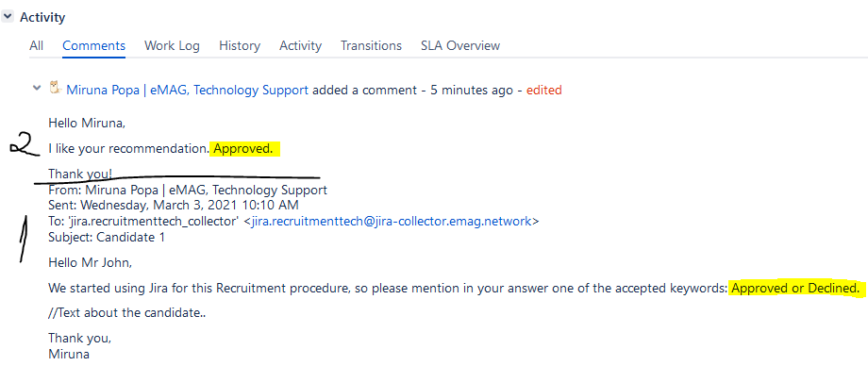Select the Comments tab
This screenshot has height=366, width=868.
coord(93,46)
